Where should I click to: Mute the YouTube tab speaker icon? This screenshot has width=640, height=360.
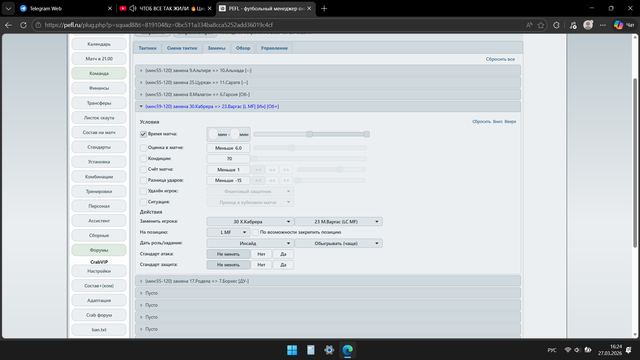point(133,8)
